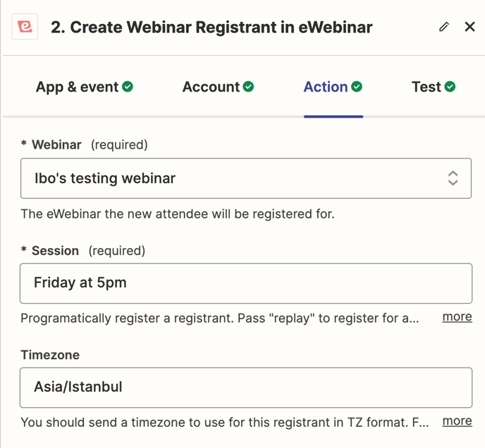Select the Action tab
Image resolution: width=485 pixels, height=448 pixels.
(x=326, y=87)
